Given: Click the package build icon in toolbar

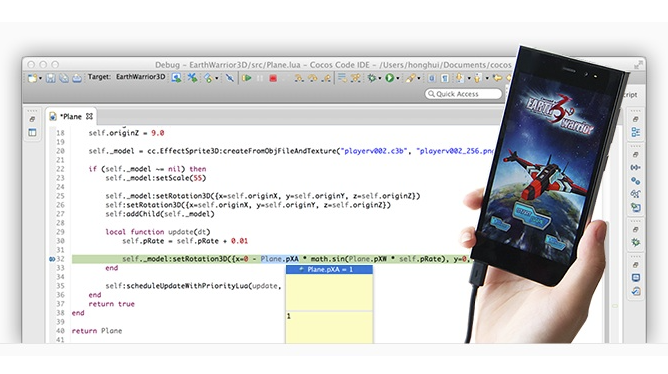Looking at the screenshot, I should 208,78.
